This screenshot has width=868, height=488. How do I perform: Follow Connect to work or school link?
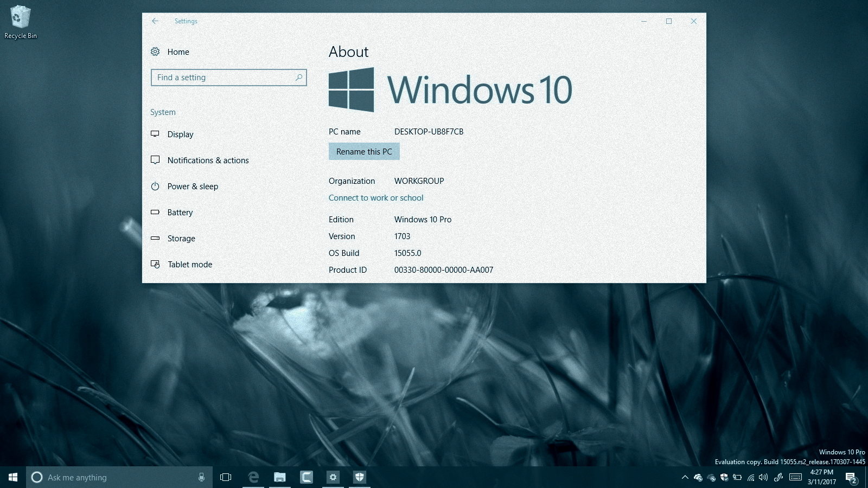coord(376,198)
